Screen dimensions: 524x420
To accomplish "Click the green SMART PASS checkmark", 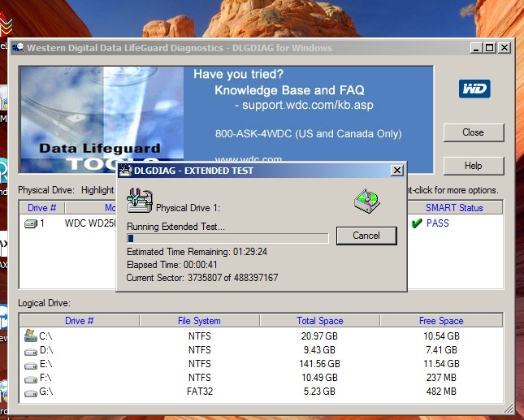I will (x=417, y=223).
